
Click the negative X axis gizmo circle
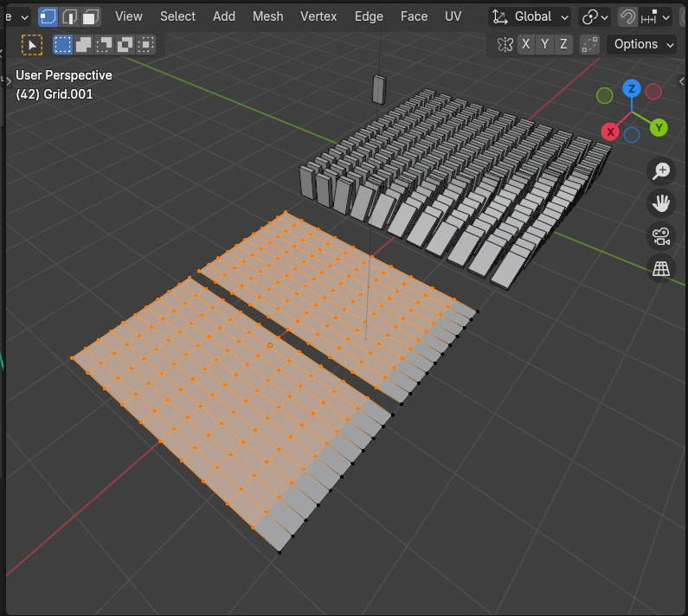(653, 92)
